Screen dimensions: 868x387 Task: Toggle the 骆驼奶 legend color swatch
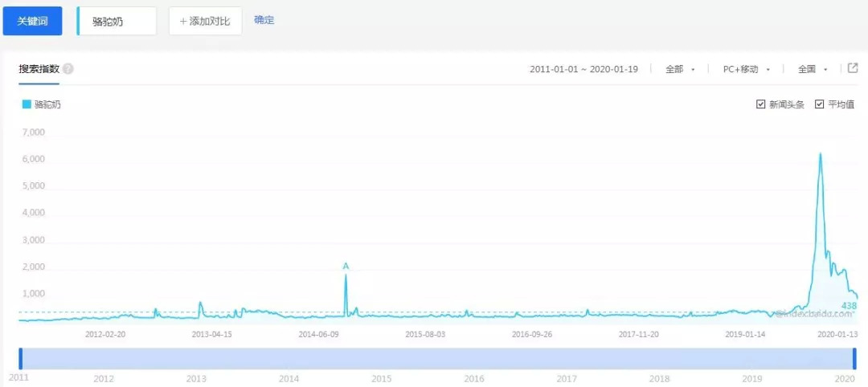[26, 104]
